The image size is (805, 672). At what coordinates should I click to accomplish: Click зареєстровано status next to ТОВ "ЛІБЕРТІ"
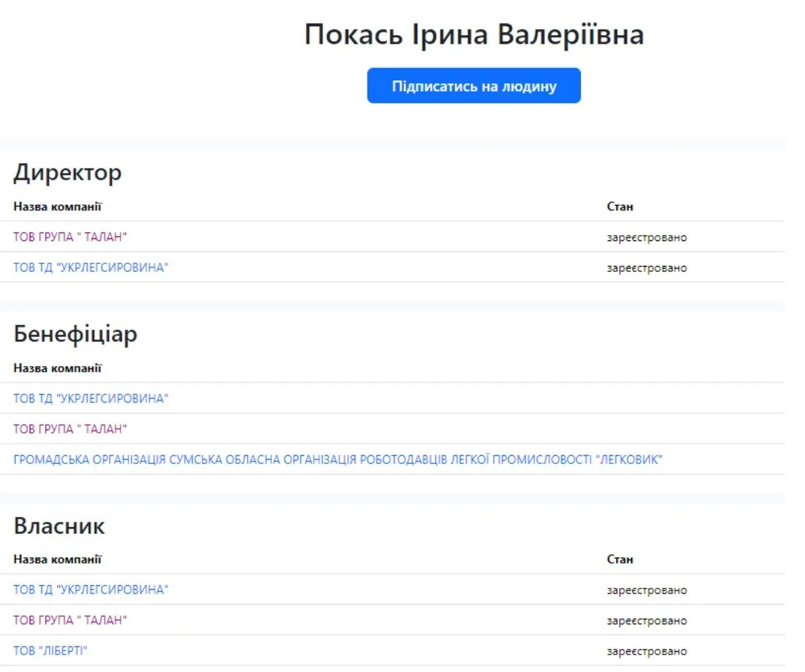[647, 650]
